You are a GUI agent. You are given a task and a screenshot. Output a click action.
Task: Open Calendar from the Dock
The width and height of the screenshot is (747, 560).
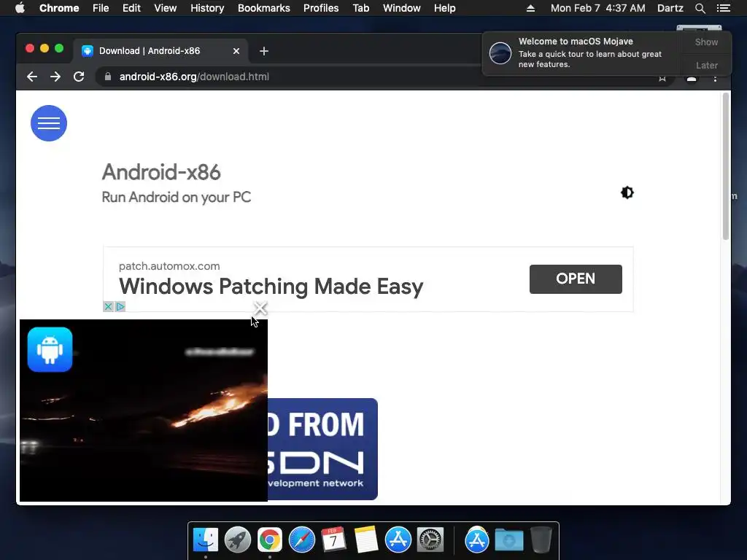click(x=333, y=540)
